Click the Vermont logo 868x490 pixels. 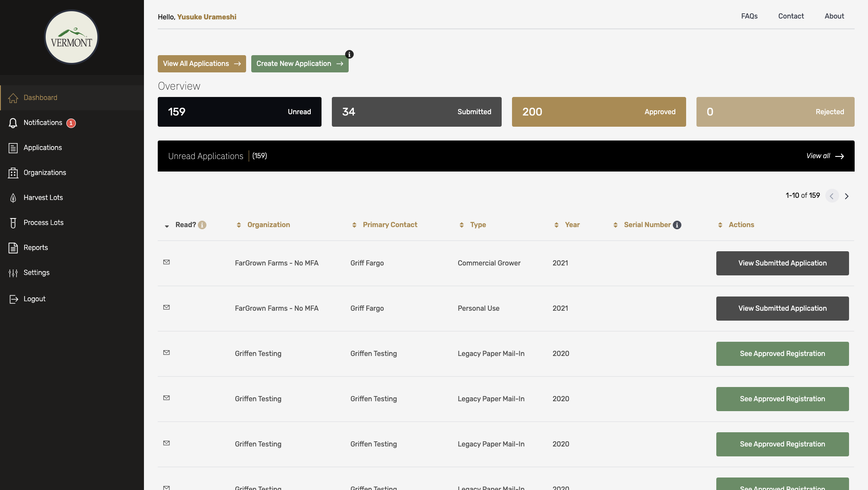coord(72,37)
